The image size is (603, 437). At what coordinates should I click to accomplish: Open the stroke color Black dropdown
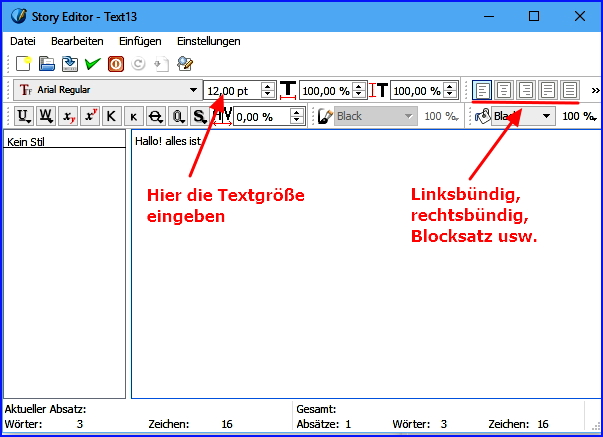[x=375, y=116]
